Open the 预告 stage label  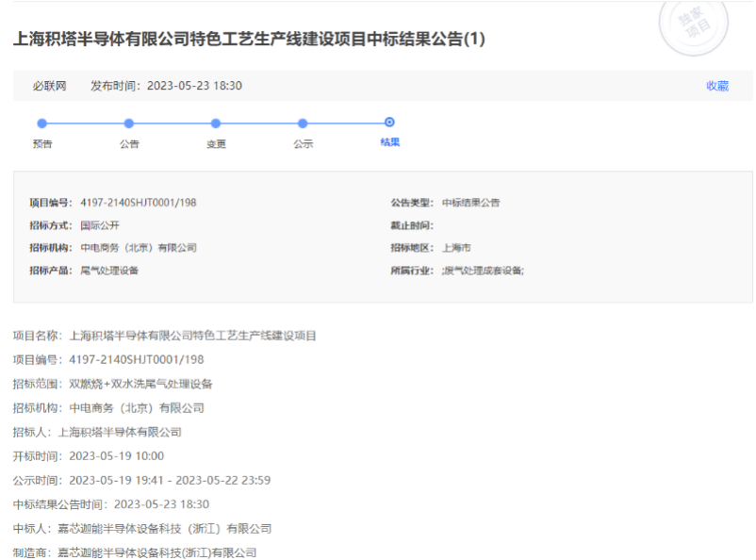tap(41, 144)
